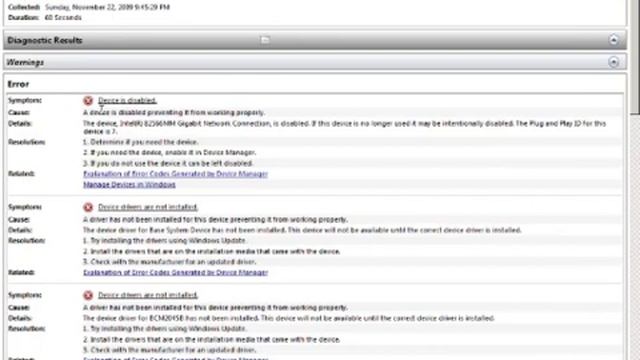Collapse the Warnings section chevron
Screen dimensions: 640x360
(613, 62)
